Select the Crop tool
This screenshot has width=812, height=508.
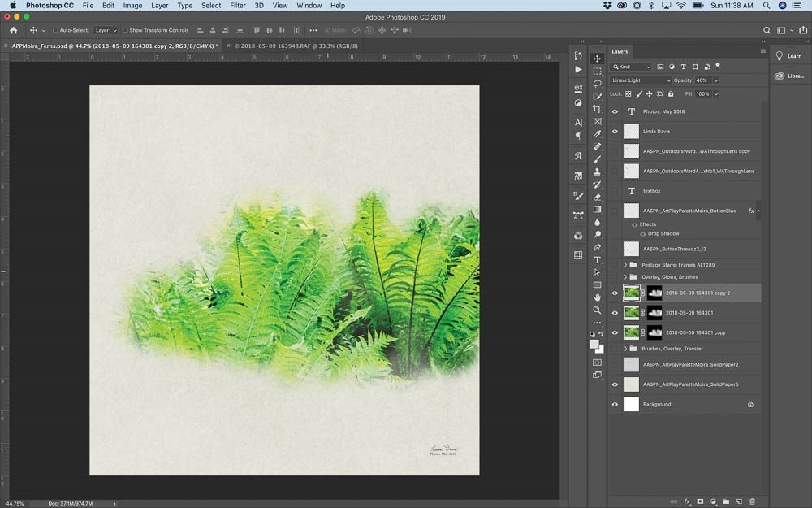tap(597, 109)
